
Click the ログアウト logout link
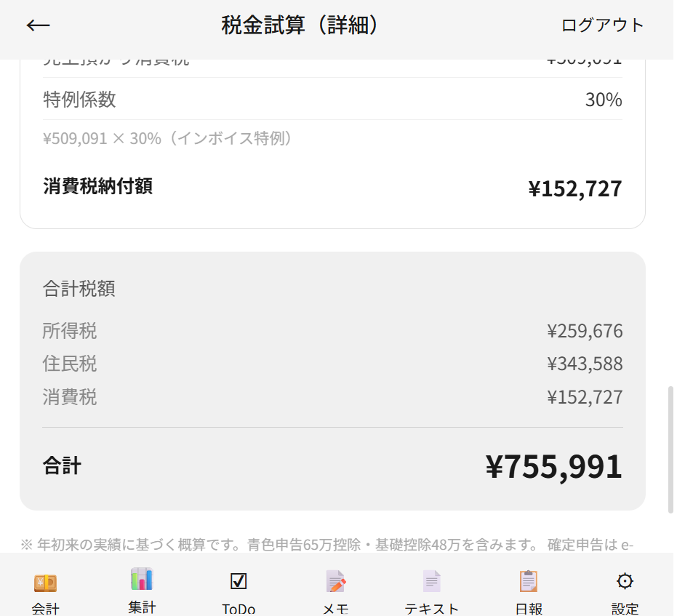pos(602,25)
